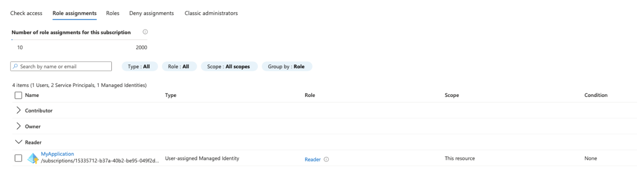This screenshot has height=185, width=644.
Task: Open the Classic administrators tab
Action: pyautogui.click(x=211, y=13)
